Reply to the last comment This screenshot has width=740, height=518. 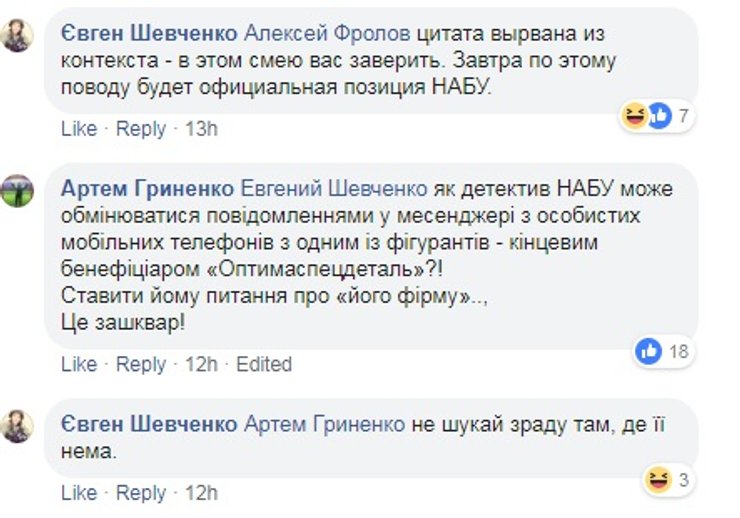pyautogui.click(x=141, y=493)
